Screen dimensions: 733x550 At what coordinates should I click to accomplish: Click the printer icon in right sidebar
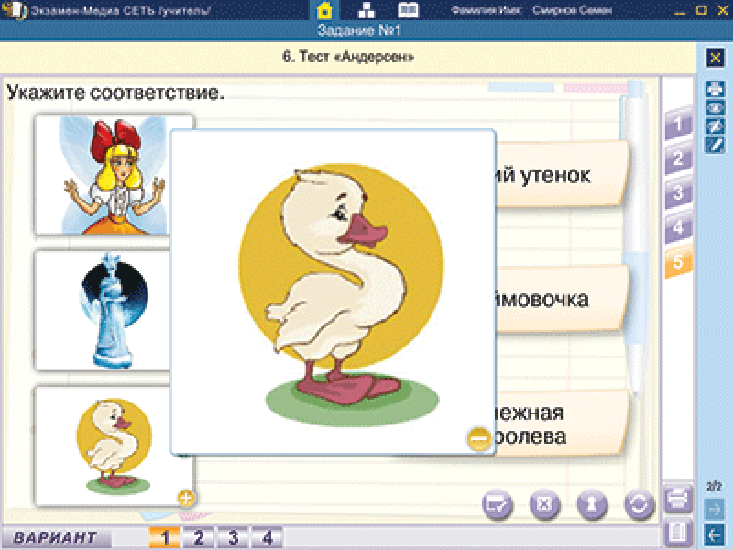pos(715,89)
